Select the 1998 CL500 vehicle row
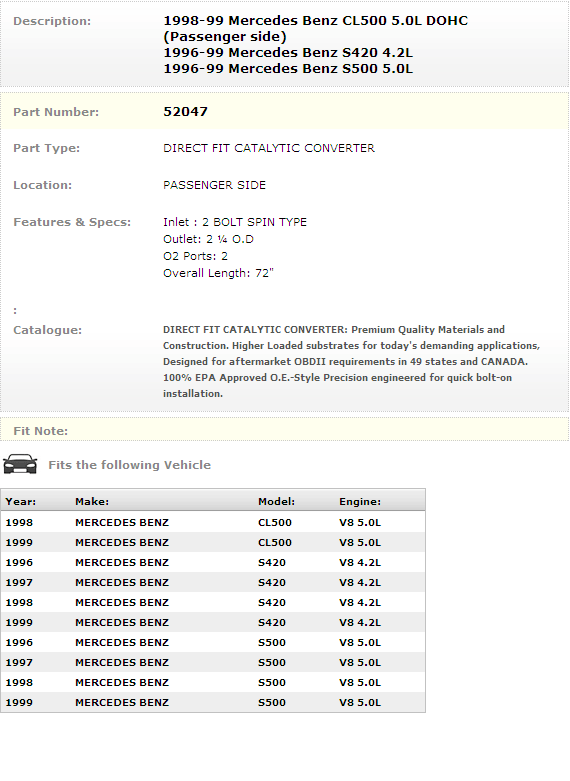Viewport: 570px width, 781px height. click(x=213, y=522)
